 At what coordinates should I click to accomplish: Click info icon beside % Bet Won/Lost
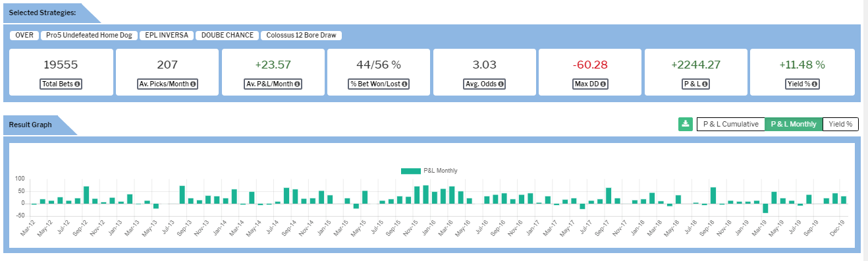404,84
